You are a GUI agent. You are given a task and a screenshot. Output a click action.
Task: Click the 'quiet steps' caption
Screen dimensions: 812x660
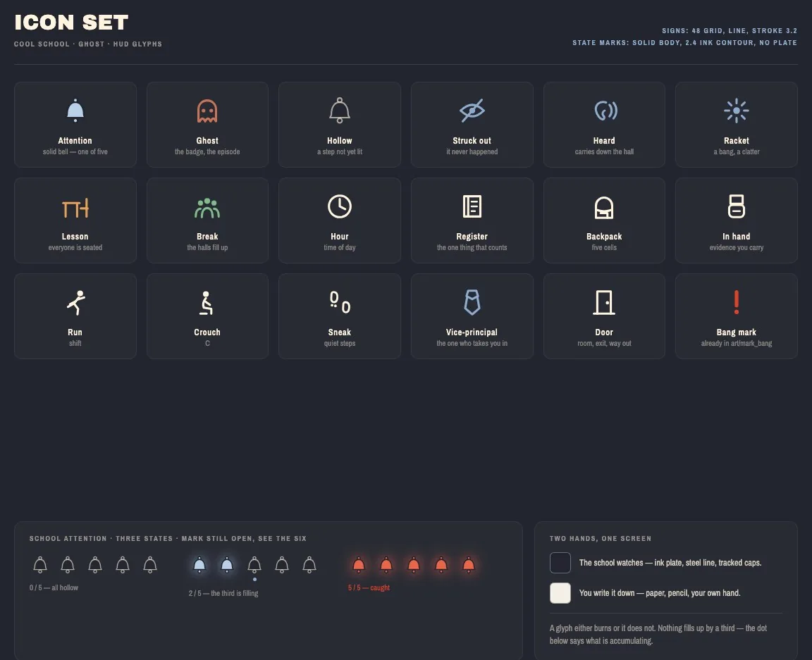tap(340, 343)
